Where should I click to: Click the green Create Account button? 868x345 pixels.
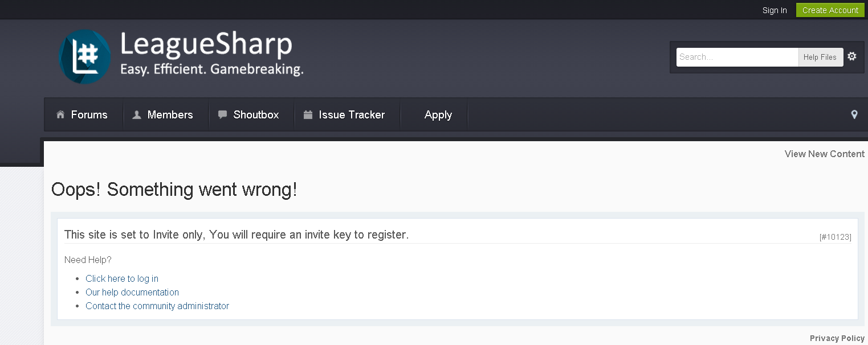click(x=830, y=10)
